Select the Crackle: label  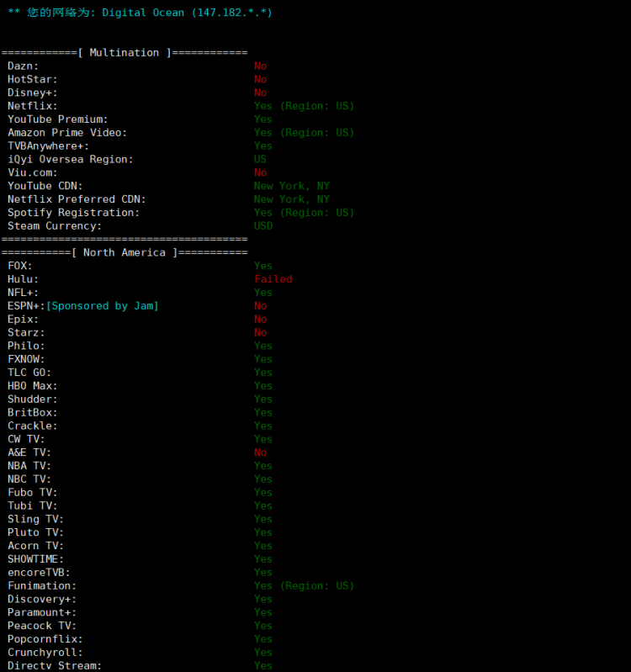pyautogui.click(x=33, y=426)
